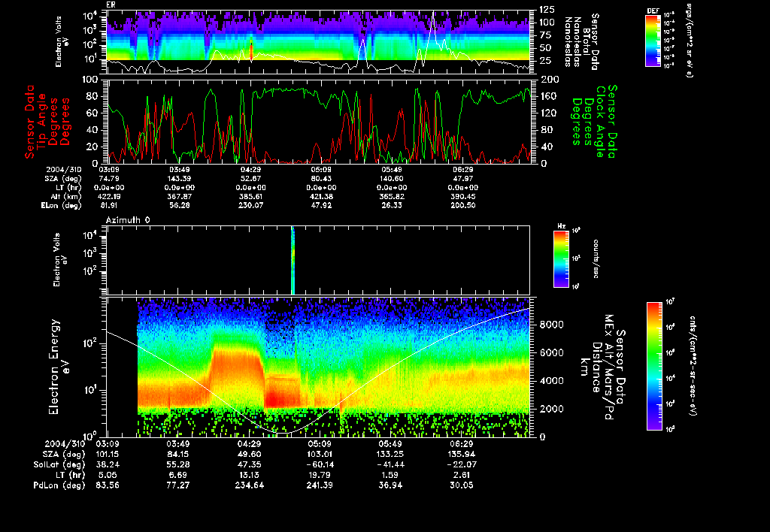Image resolution: width=770 pixels, height=532 pixels.
Task: Click the SolLat value -60.14
Action: click(x=320, y=464)
